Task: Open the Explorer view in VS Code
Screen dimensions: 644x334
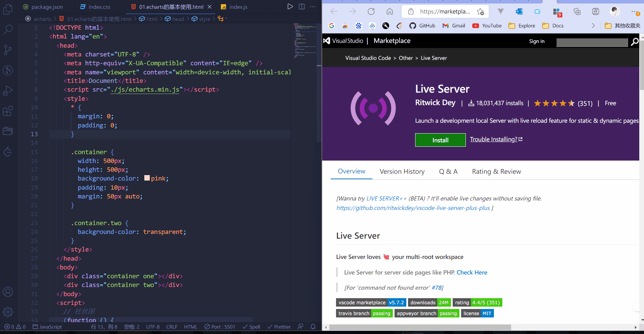Action: (8, 9)
